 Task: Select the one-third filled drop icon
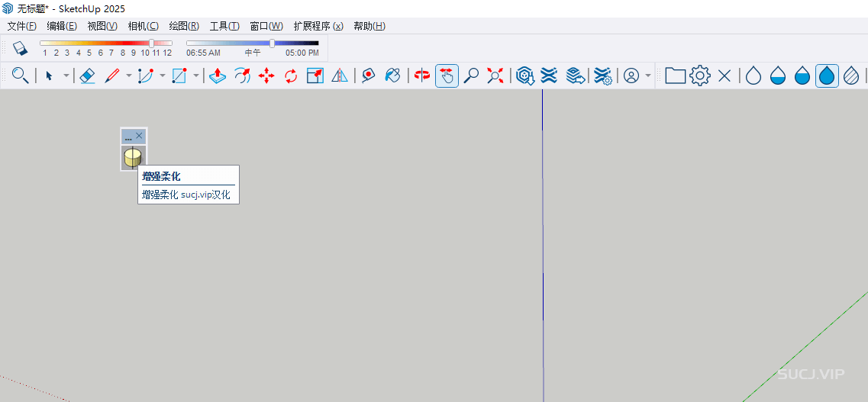(778, 76)
